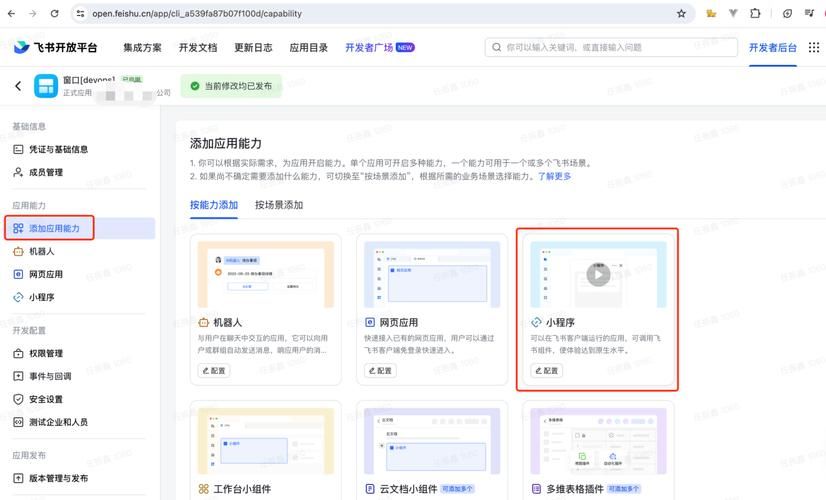Click the browser forward arrow

[33, 14]
